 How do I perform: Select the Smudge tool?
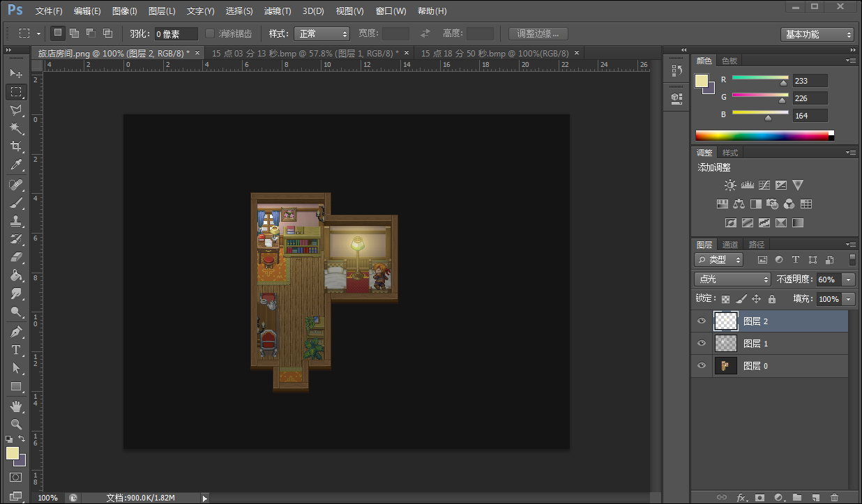pyautogui.click(x=16, y=293)
